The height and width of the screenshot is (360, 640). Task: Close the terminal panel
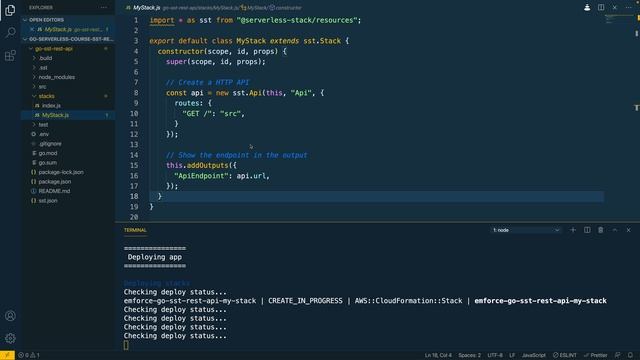tap(629, 230)
